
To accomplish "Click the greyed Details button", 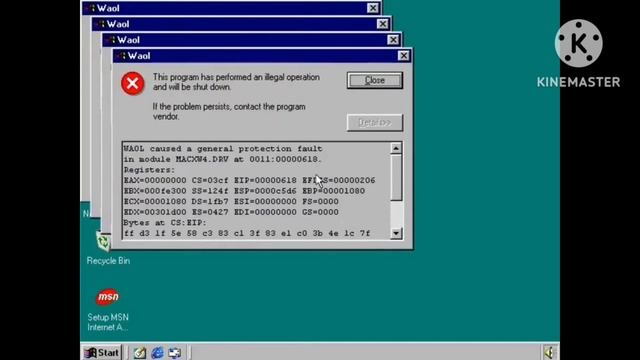I will pos(375,122).
